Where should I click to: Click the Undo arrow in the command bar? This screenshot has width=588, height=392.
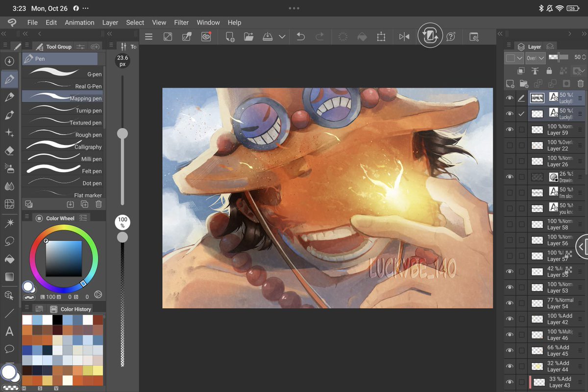tap(301, 37)
